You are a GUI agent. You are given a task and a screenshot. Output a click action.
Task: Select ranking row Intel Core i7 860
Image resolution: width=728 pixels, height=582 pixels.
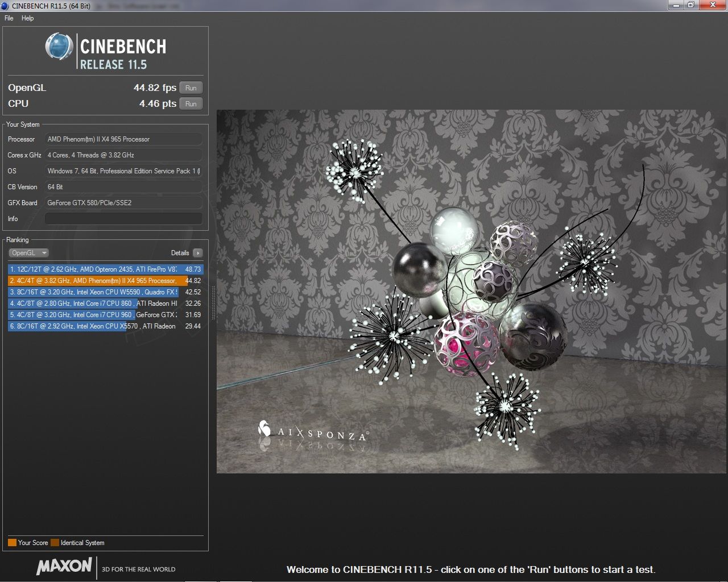105,304
